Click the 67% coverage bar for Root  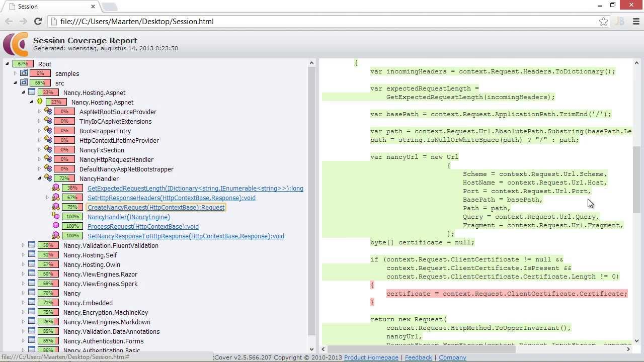[23, 64]
